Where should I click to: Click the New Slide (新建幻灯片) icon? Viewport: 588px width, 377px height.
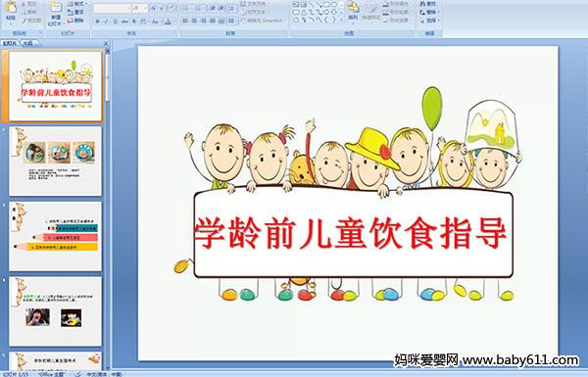click(x=56, y=8)
